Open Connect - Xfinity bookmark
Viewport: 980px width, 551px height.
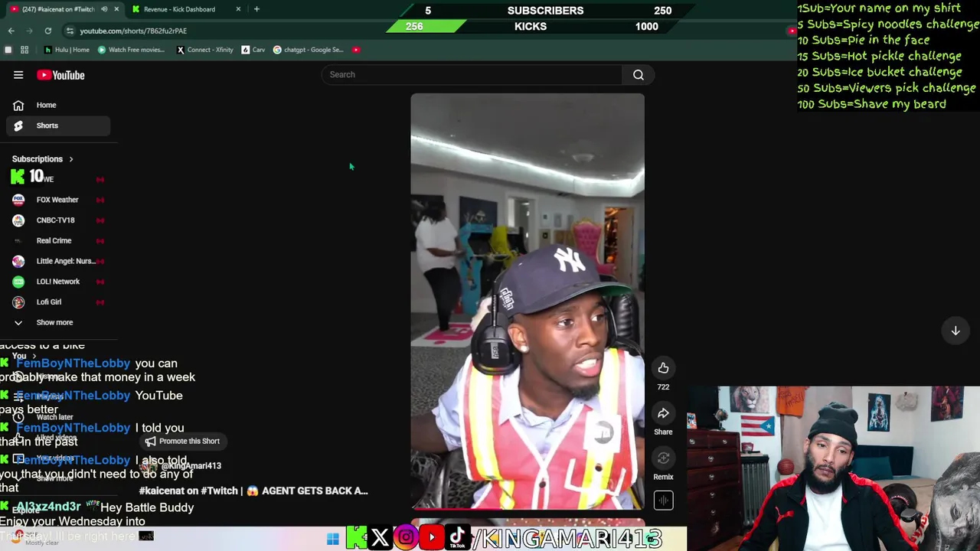tap(204, 50)
